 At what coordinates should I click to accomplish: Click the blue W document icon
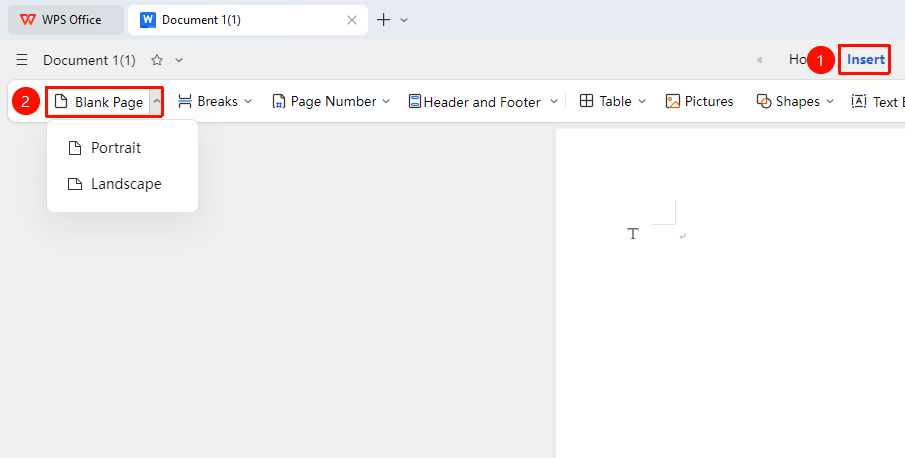point(148,20)
